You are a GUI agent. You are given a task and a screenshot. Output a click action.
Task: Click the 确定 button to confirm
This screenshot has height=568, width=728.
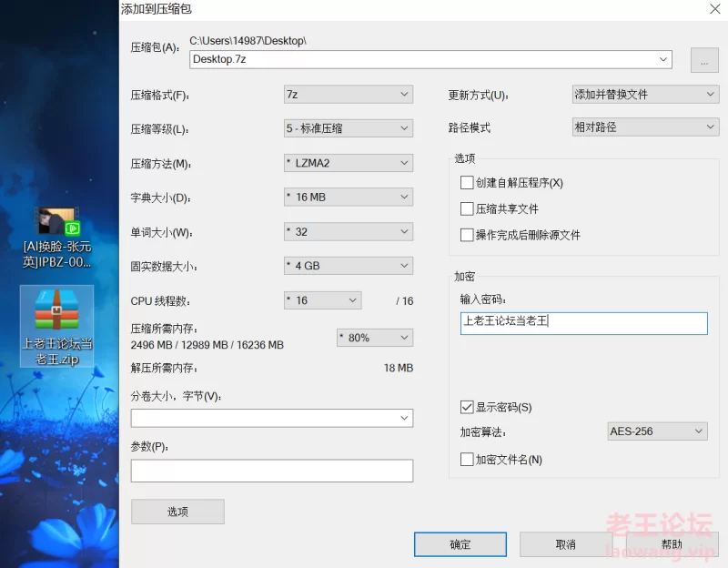point(460,544)
